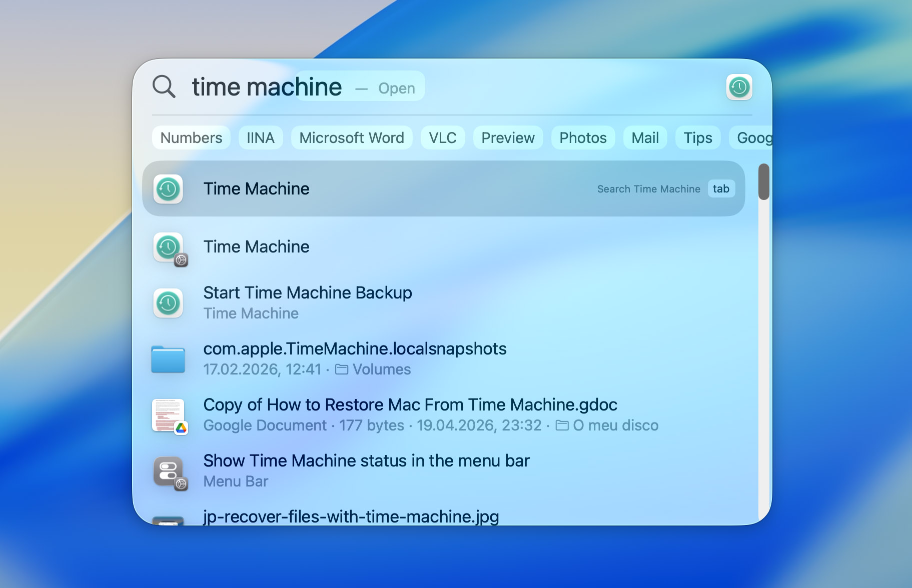Open the top Time Machine app result icon

tap(168, 189)
